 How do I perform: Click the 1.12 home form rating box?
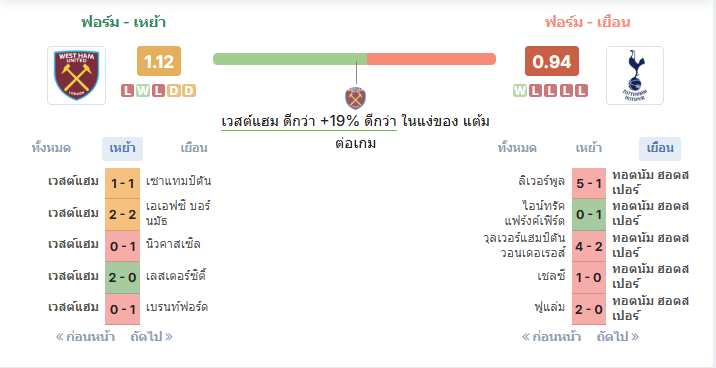pos(159,61)
